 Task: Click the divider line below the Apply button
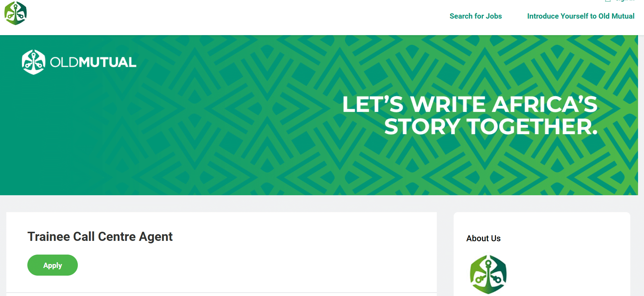pos(222,292)
